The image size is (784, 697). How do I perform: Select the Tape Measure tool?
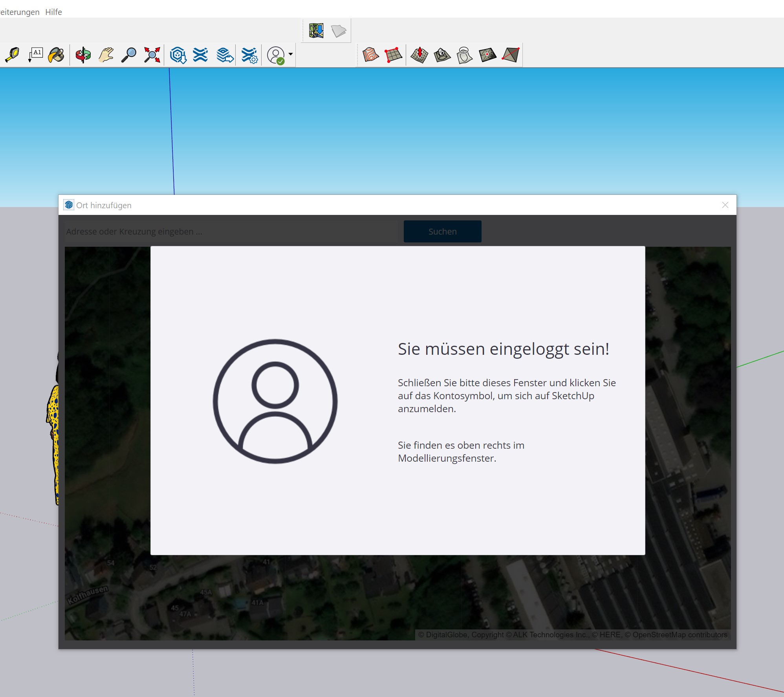pos(12,55)
